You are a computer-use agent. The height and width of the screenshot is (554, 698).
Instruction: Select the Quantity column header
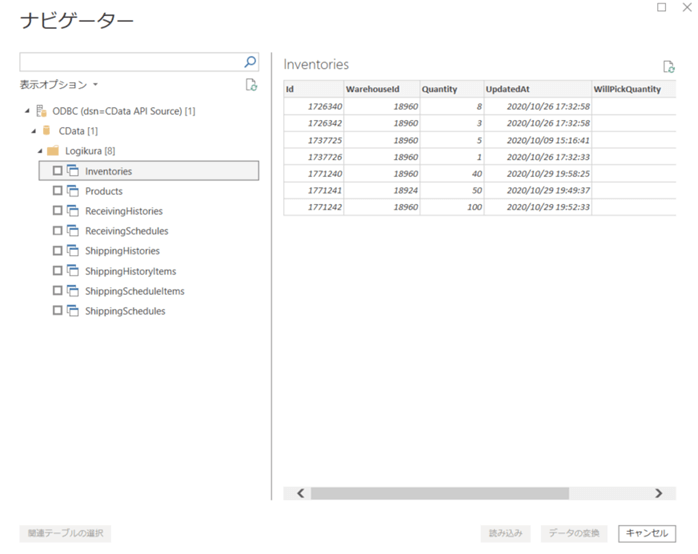[452, 89]
